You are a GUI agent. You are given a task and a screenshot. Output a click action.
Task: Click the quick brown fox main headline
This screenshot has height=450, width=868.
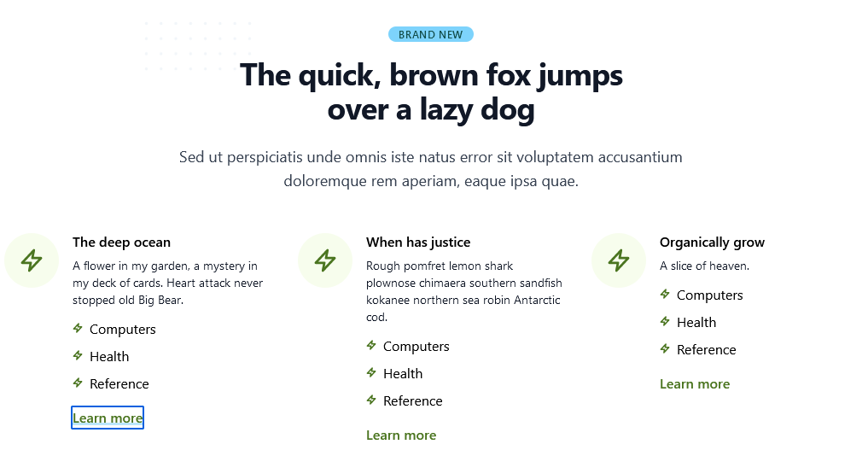(431, 92)
